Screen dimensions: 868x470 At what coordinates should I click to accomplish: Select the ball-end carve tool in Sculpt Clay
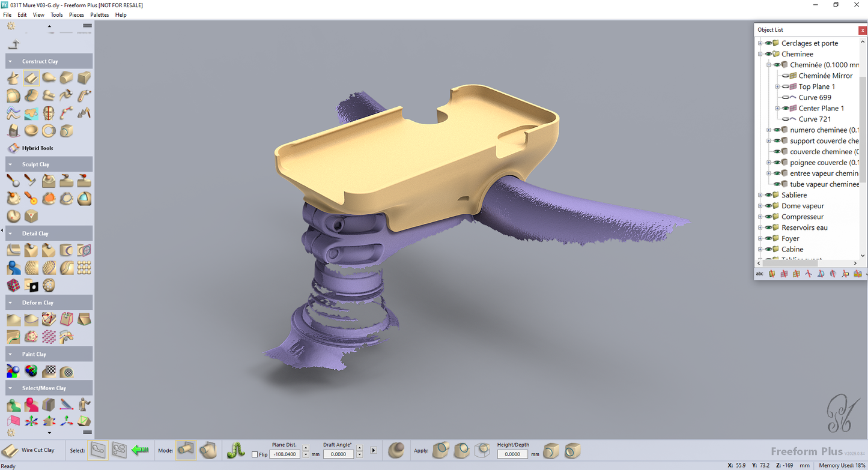coord(13,180)
